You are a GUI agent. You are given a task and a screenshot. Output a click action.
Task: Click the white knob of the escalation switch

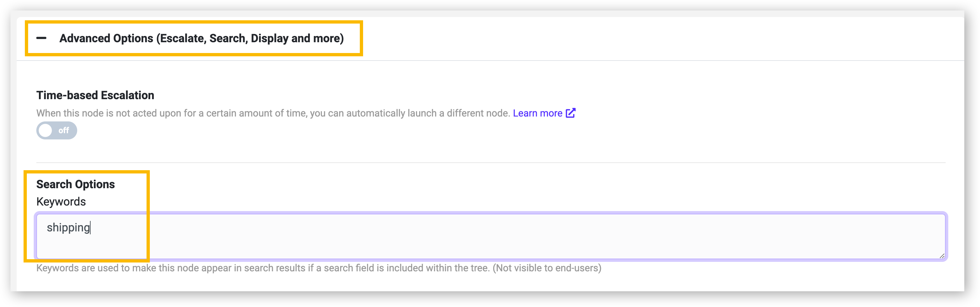click(x=45, y=131)
